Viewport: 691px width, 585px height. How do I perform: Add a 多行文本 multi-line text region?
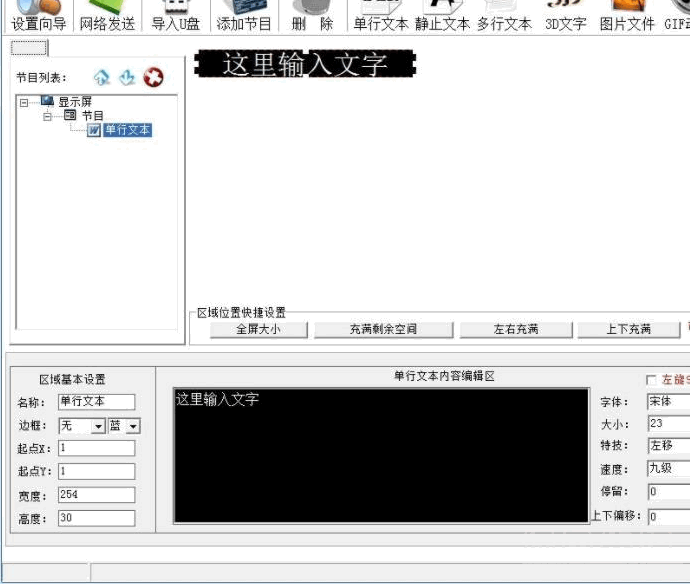[504, 16]
